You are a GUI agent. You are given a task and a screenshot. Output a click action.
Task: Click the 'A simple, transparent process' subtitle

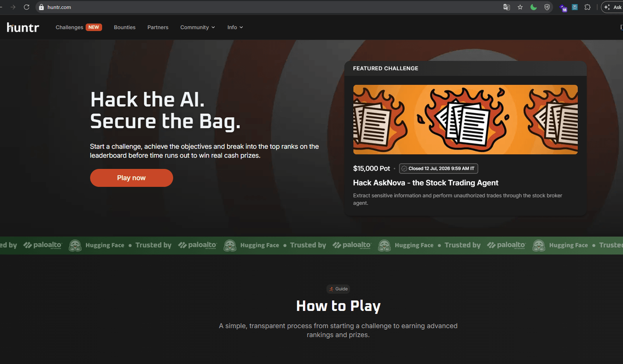tap(338, 330)
